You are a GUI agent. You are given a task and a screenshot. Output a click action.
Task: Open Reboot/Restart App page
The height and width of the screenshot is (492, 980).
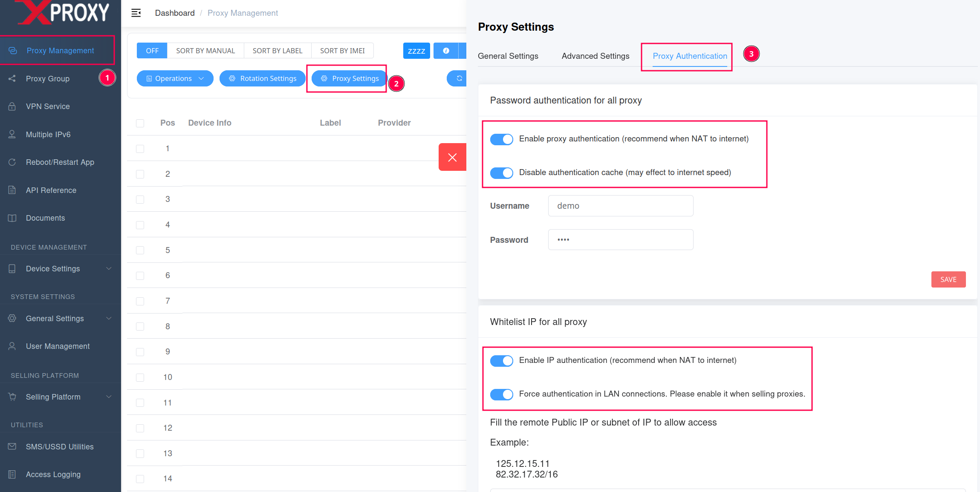(60, 162)
